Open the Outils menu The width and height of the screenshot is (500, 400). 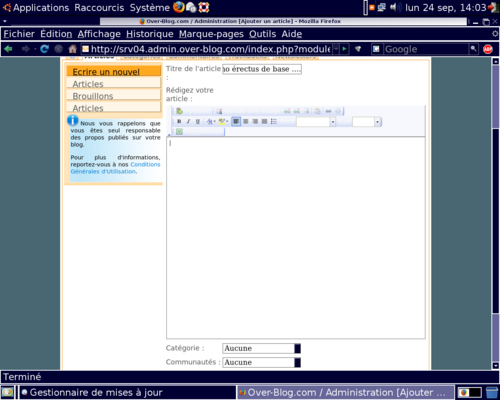262,34
